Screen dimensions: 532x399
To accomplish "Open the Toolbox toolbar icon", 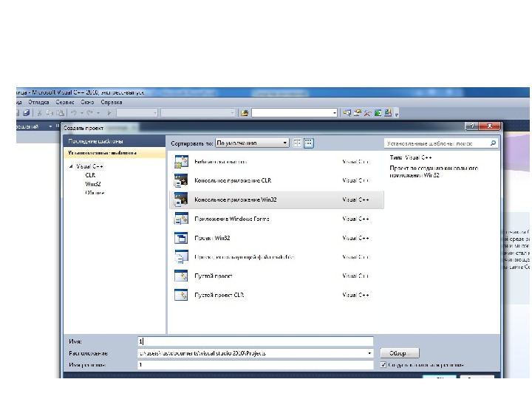I will tap(367, 113).
